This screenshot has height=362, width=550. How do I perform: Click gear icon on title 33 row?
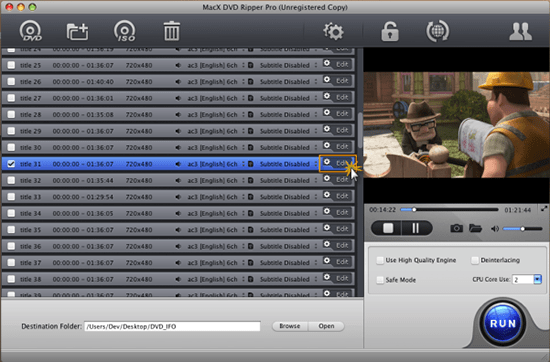click(x=327, y=195)
